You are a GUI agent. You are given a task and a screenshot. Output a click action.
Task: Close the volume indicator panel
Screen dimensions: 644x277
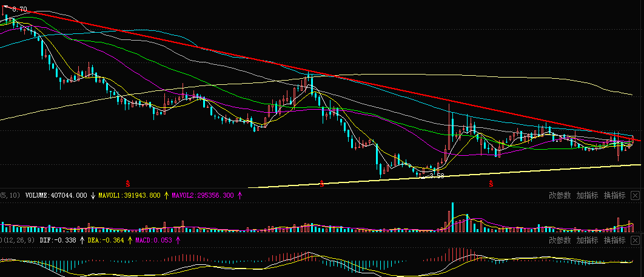635,195
